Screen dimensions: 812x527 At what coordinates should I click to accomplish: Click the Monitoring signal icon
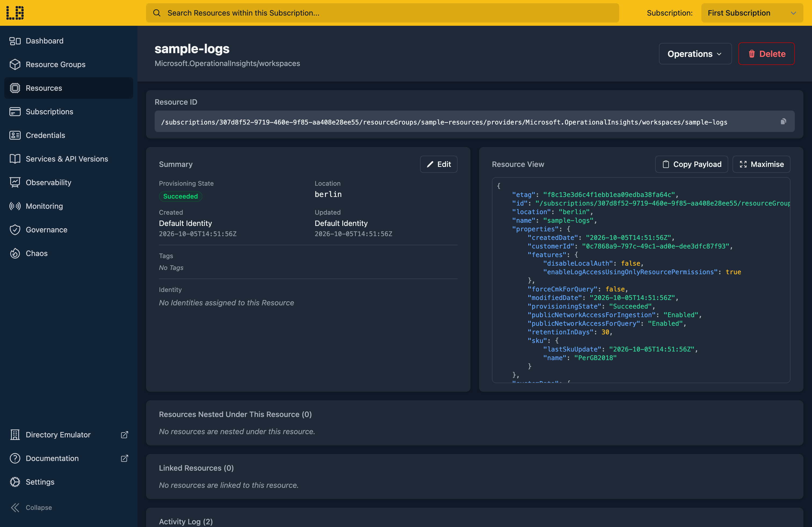15,206
